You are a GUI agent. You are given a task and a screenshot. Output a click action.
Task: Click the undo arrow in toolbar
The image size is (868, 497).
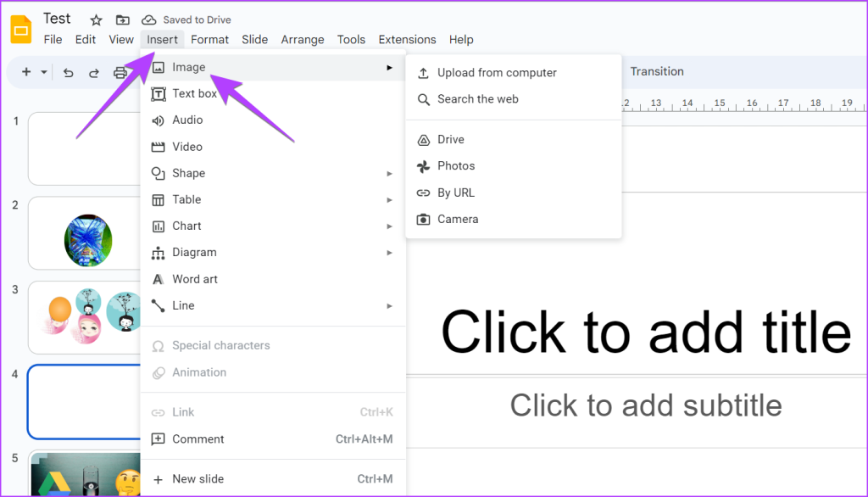pyautogui.click(x=69, y=73)
